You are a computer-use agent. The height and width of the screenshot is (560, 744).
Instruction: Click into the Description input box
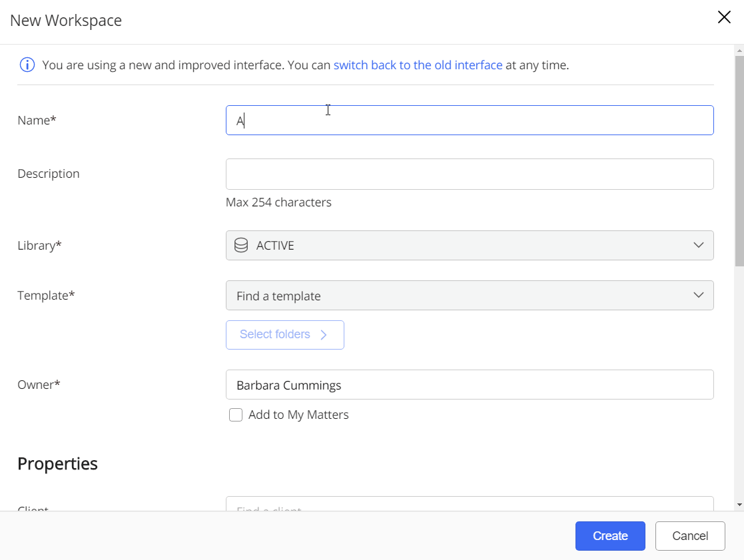[469, 174]
